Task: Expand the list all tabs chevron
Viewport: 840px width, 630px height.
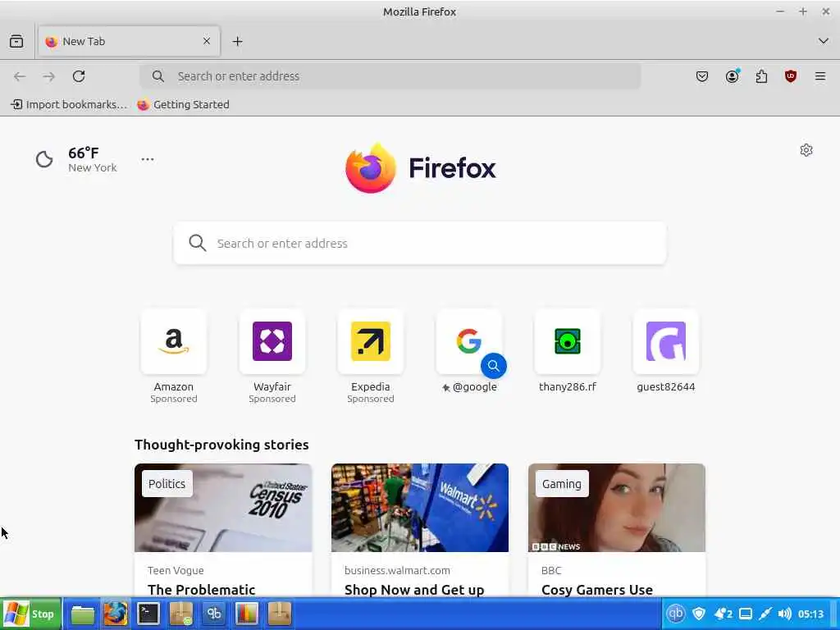Action: click(823, 41)
